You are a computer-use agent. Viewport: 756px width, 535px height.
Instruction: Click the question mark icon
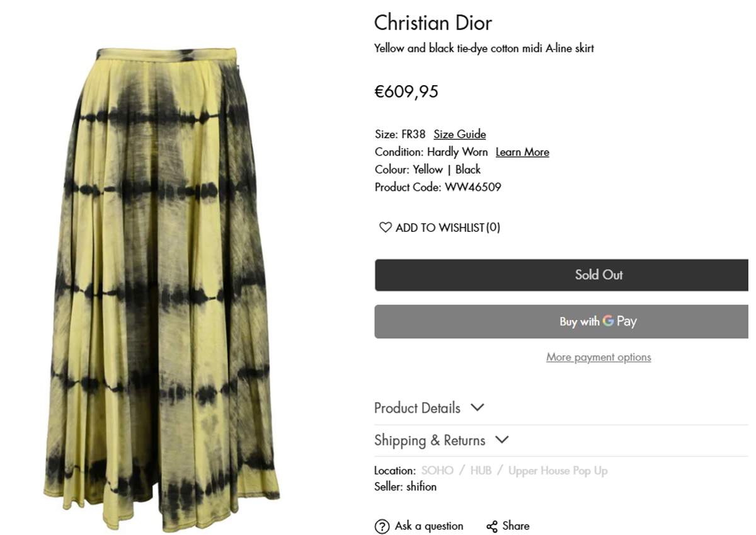382,526
